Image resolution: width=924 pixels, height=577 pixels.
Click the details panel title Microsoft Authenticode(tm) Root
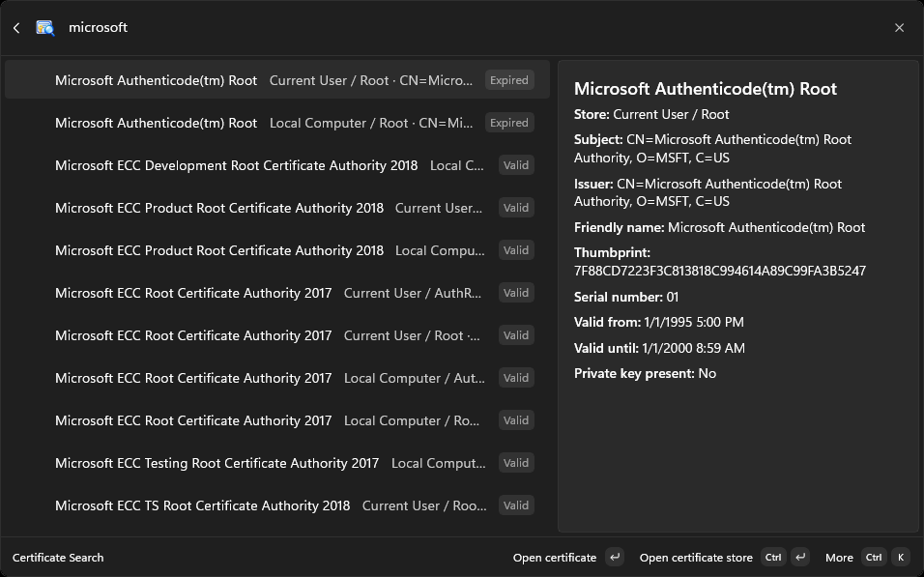[x=706, y=89]
